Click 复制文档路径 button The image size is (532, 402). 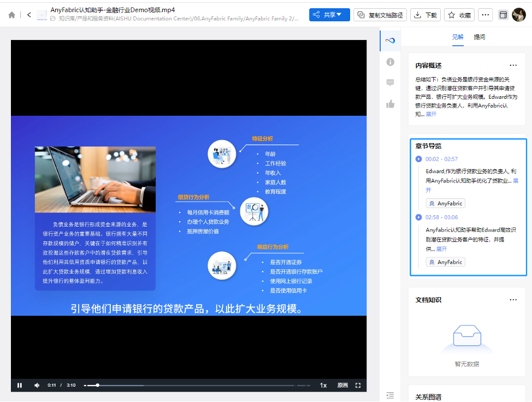pos(380,15)
